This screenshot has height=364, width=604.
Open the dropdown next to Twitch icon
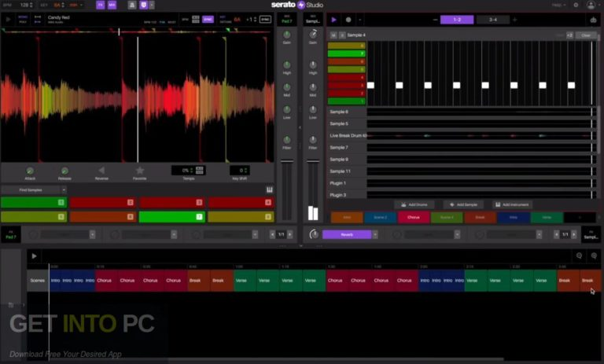click(152, 5)
